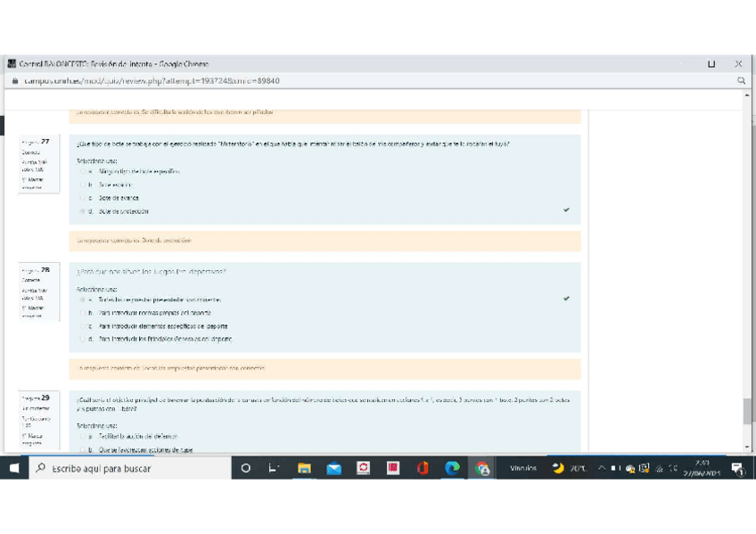Click the page scrollbar down arrow
The image size is (756, 534).
click(747, 447)
